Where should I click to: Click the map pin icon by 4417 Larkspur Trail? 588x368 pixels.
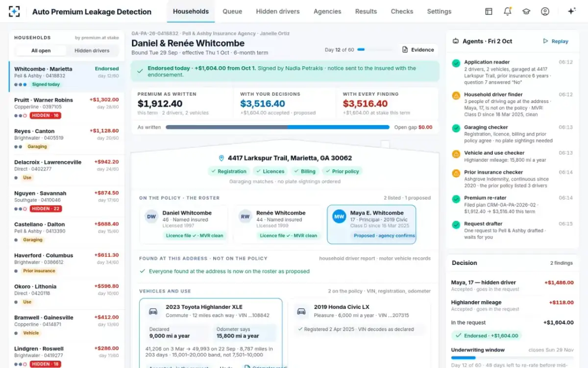click(221, 158)
